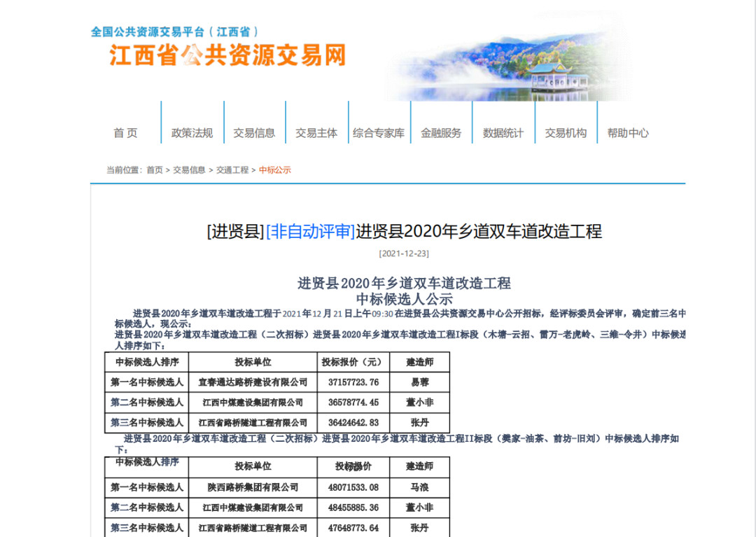Screen dimensions: 756x537
Task: Select the 金融服务 navigation item
Action: tap(441, 133)
